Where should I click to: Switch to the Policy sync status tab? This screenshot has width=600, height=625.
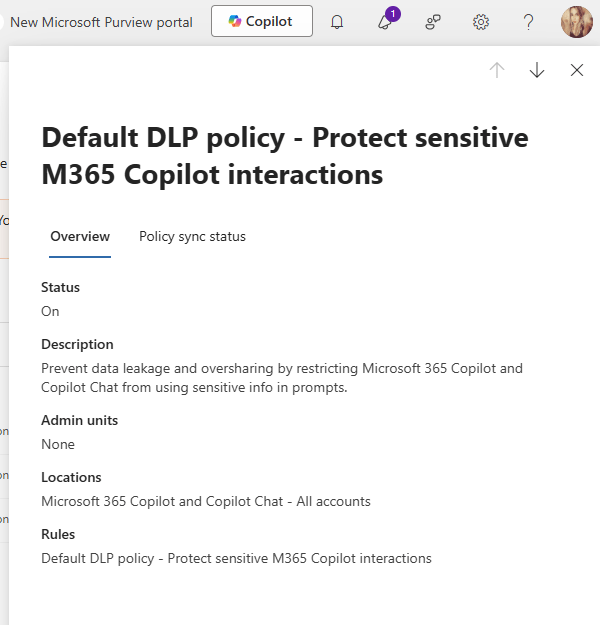192,237
